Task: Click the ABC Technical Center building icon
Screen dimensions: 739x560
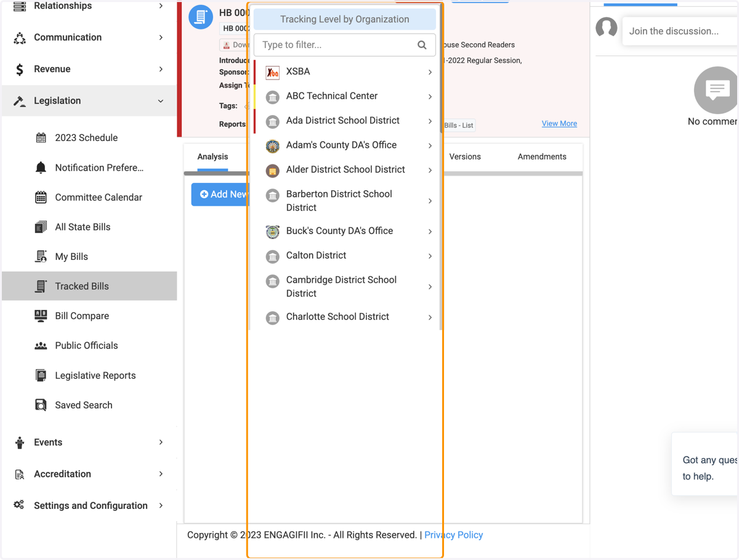Action: click(x=272, y=97)
